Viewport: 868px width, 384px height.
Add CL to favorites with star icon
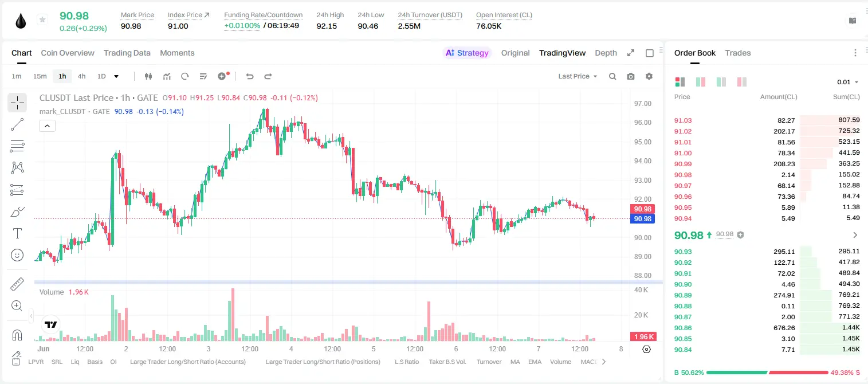(x=42, y=20)
